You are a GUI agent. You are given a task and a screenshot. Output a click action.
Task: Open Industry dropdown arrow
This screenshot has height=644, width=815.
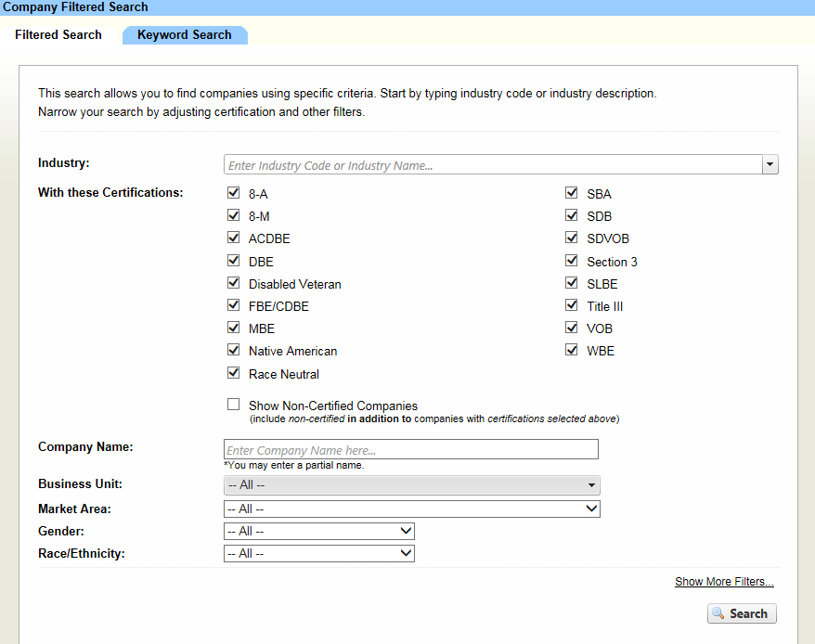770,165
